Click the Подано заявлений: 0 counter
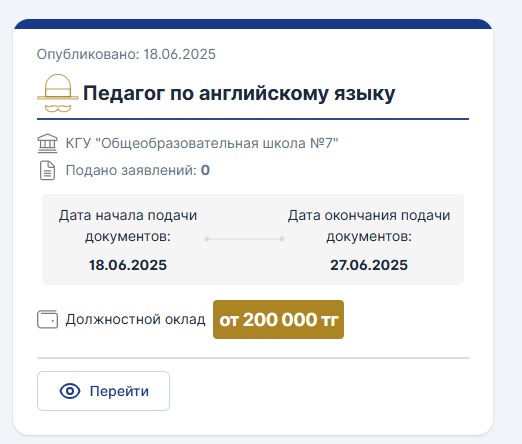Viewport: 522px width, 444px height. tap(138, 170)
